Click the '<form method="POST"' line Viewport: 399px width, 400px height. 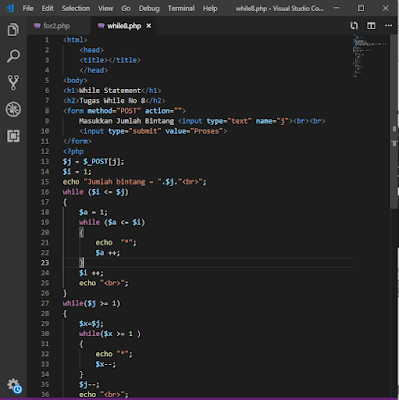point(124,111)
